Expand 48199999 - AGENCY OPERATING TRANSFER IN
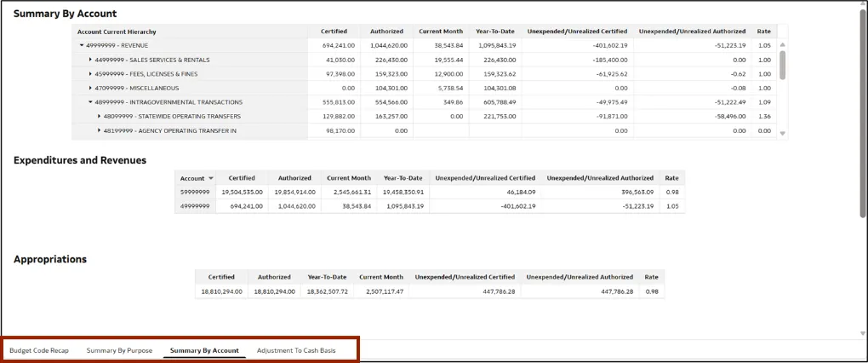Viewport: 868px width, 363px height. pyautogui.click(x=99, y=130)
